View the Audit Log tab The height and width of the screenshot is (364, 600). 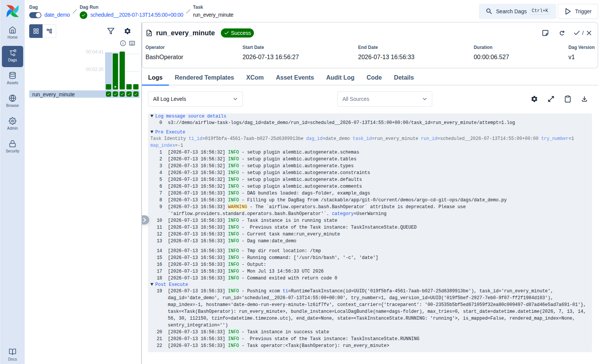340,77
